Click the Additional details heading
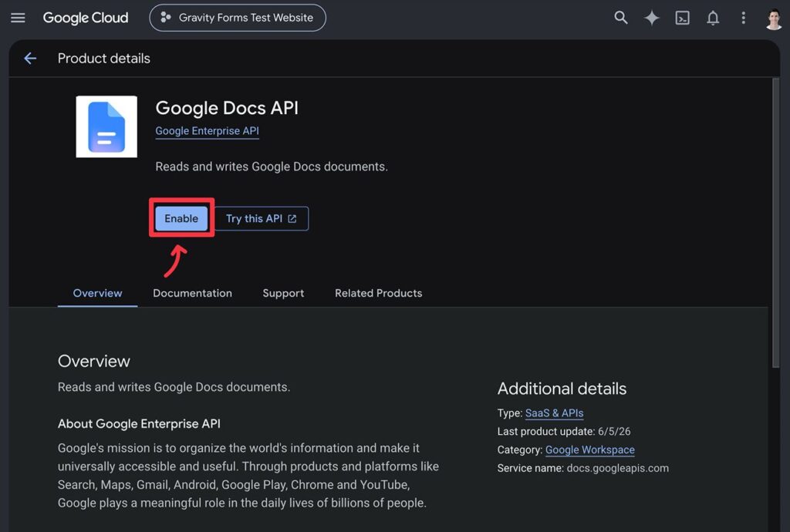Image resolution: width=790 pixels, height=532 pixels. tap(562, 389)
